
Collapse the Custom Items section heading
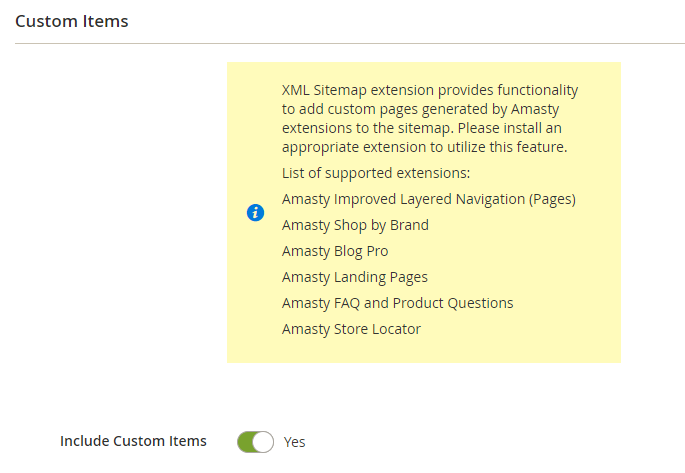[72, 21]
